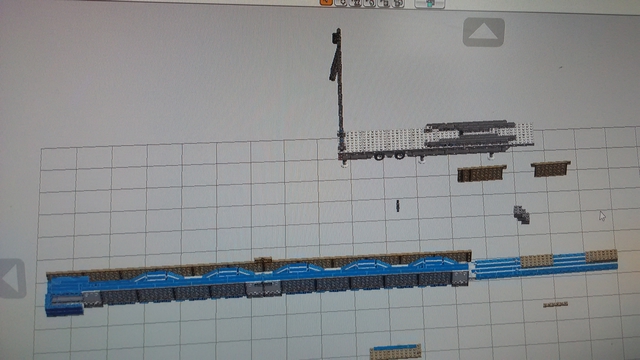Select the white flatbed trailer model
The width and height of the screenshot is (640, 360).
pos(436,141)
